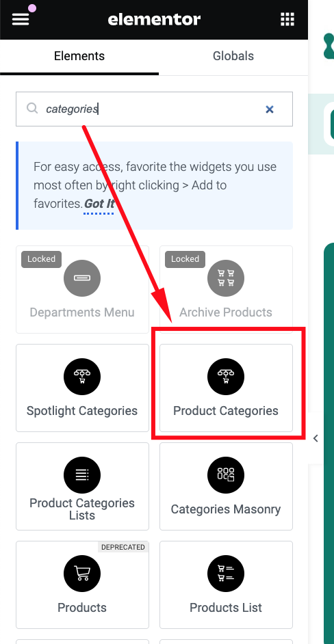
Task: Click the search magnifier icon
Action: click(32, 108)
